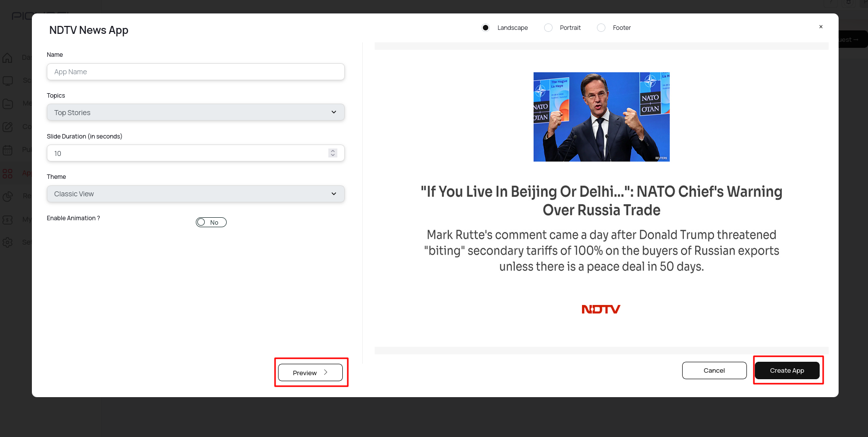Screen dimensions: 868x437
Task: Click the Screens monitor icon in sidebar
Action: (7, 81)
